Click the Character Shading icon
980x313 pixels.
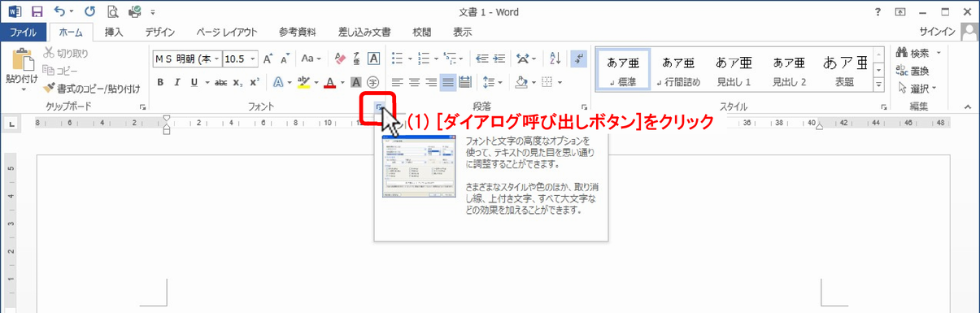[357, 82]
